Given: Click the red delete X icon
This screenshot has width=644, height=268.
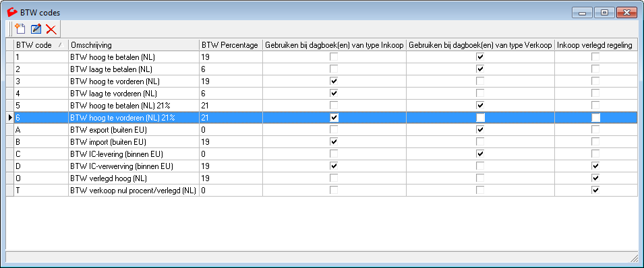Looking at the screenshot, I should (x=51, y=29).
